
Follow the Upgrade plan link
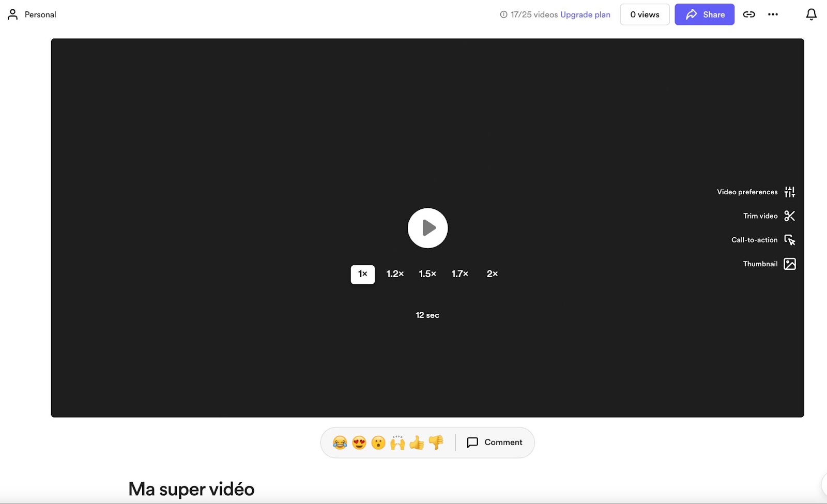[x=585, y=14]
